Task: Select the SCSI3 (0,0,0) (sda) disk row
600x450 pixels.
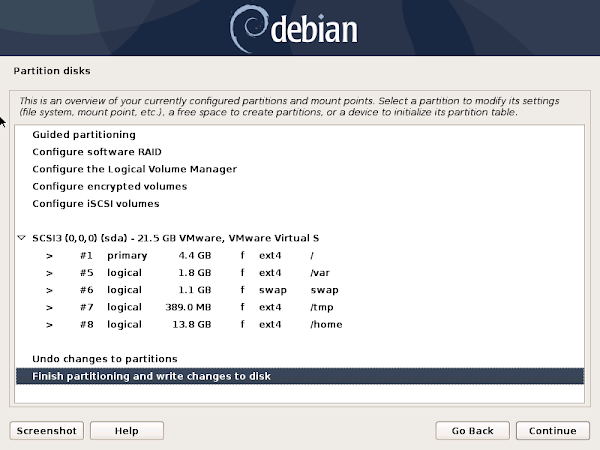Action: click(x=300, y=238)
